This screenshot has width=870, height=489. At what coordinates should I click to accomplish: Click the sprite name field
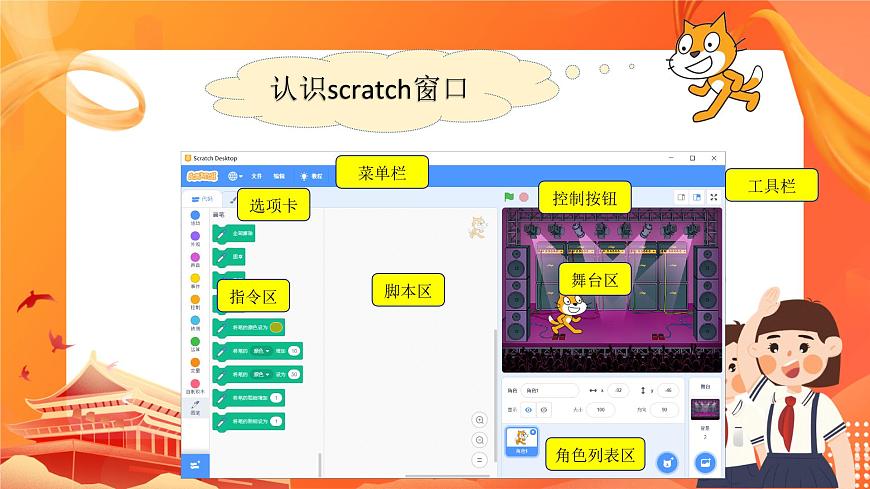(x=549, y=391)
